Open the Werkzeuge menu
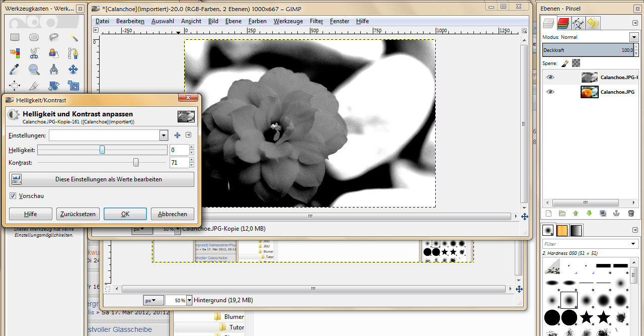644x336 pixels. [288, 21]
